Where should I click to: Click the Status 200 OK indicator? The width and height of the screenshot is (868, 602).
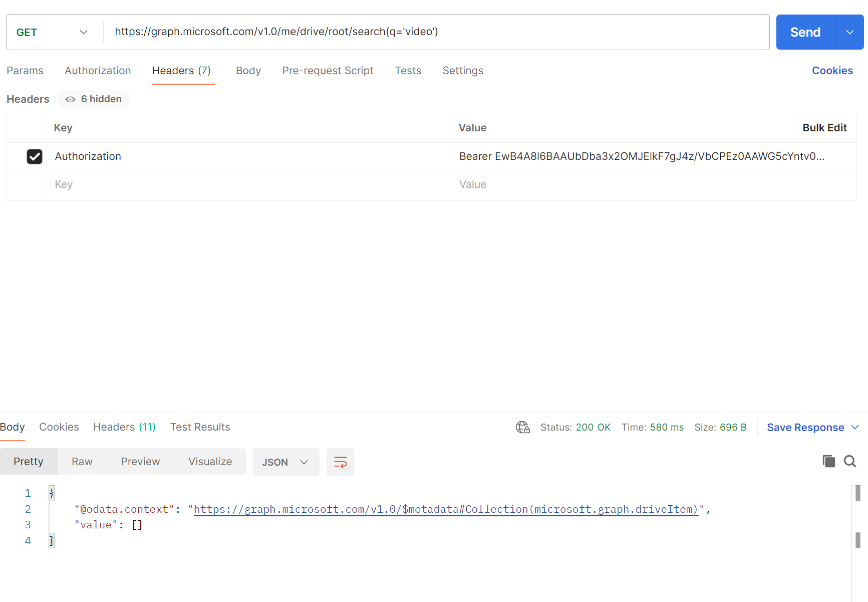tap(575, 428)
